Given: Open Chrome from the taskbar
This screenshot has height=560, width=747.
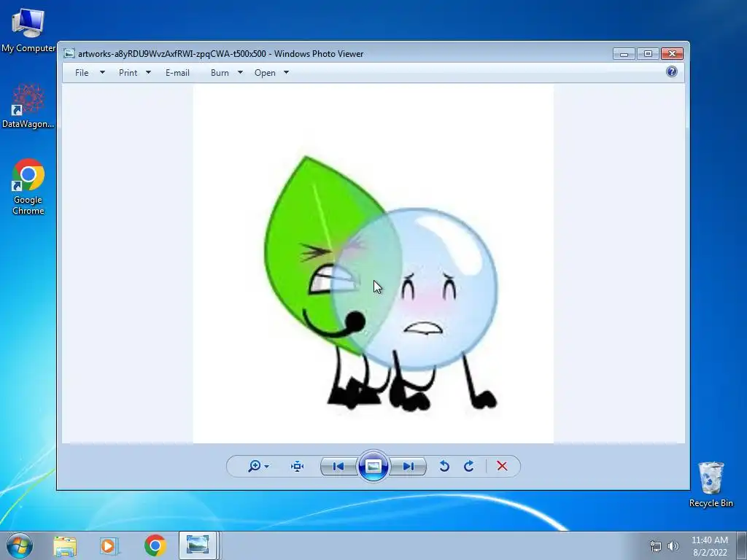Looking at the screenshot, I should (x=155, y=545).
